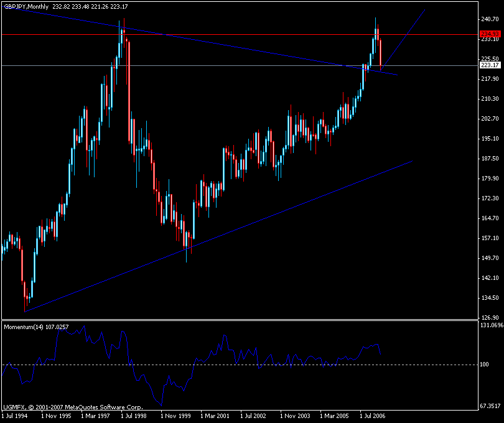Click the 1 Jul 2006 date label
Image resolution: width=504 pixels, height=423 pixels.
click(x=373, y=416)
